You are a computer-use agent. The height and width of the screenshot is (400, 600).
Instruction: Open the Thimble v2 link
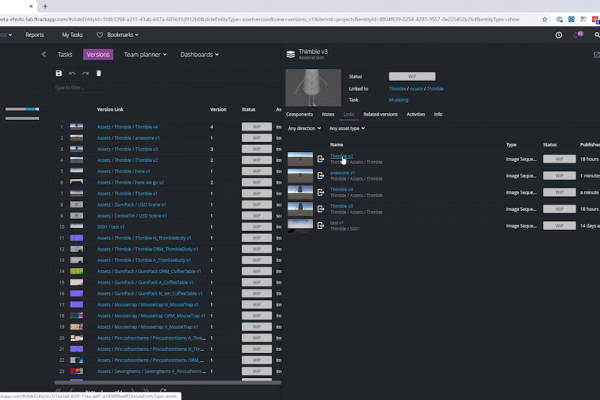tap(341, 156)
